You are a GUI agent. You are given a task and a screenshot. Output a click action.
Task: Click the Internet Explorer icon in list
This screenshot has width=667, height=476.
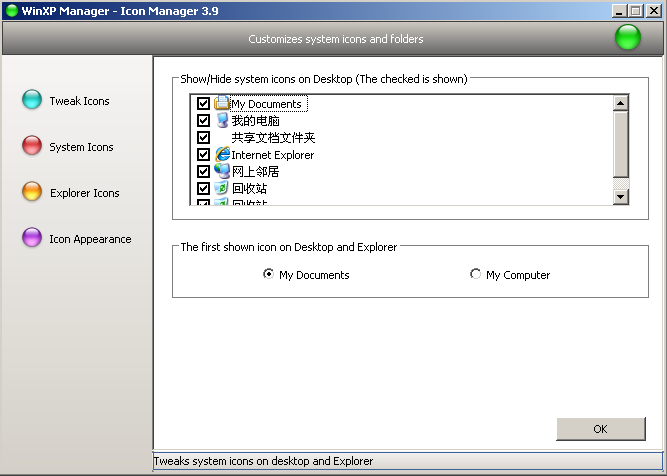click(x=222, y=154)
